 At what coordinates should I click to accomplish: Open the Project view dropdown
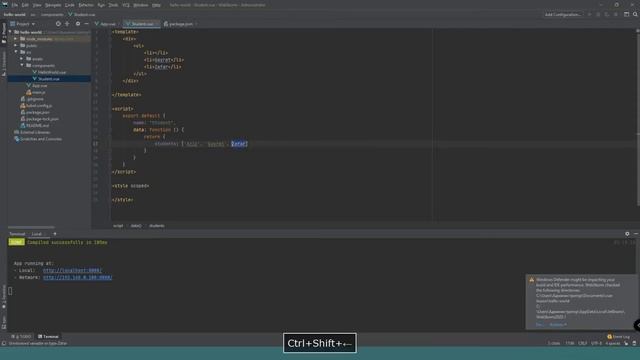(x=22, y=24)
